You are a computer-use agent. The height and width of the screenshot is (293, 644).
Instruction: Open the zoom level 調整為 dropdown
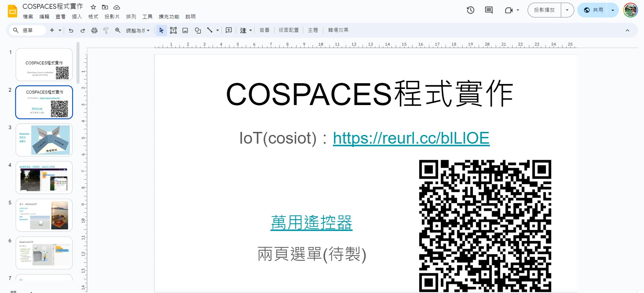tap(138, 30)
